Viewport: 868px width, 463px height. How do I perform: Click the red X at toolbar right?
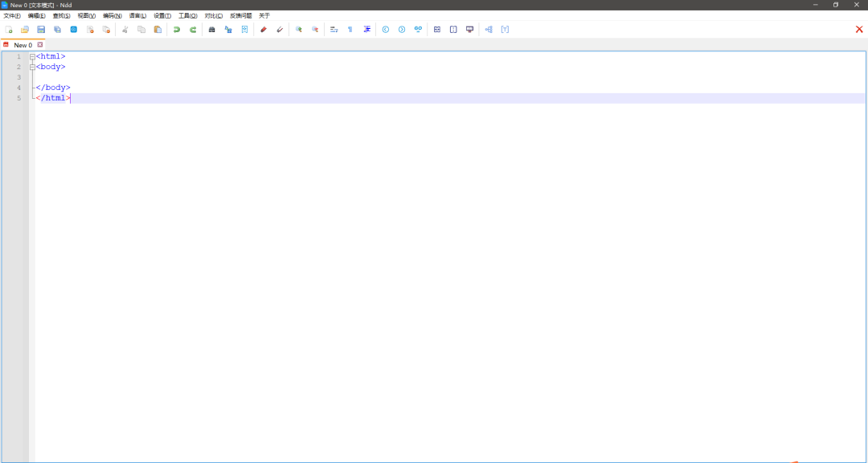[859, 30]
